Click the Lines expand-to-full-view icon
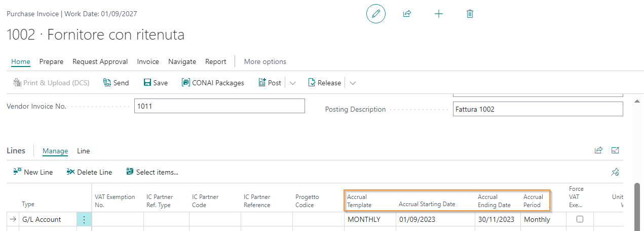 coord(615,150)
